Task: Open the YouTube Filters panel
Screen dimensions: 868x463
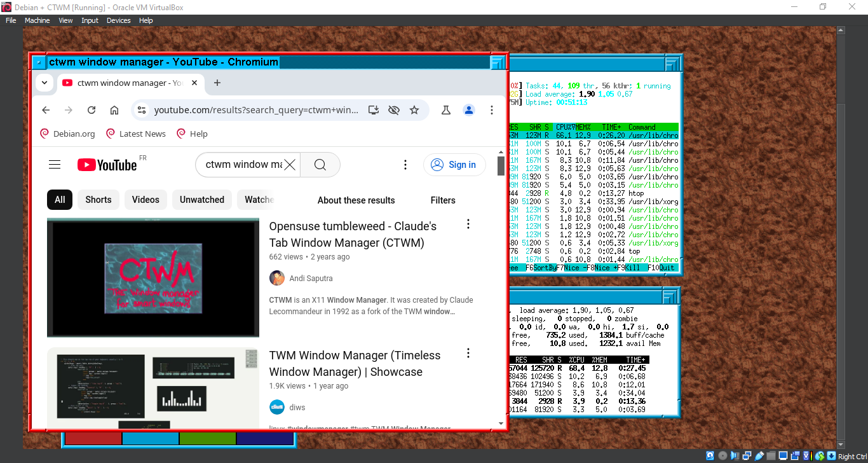Action: click(443, 200)
